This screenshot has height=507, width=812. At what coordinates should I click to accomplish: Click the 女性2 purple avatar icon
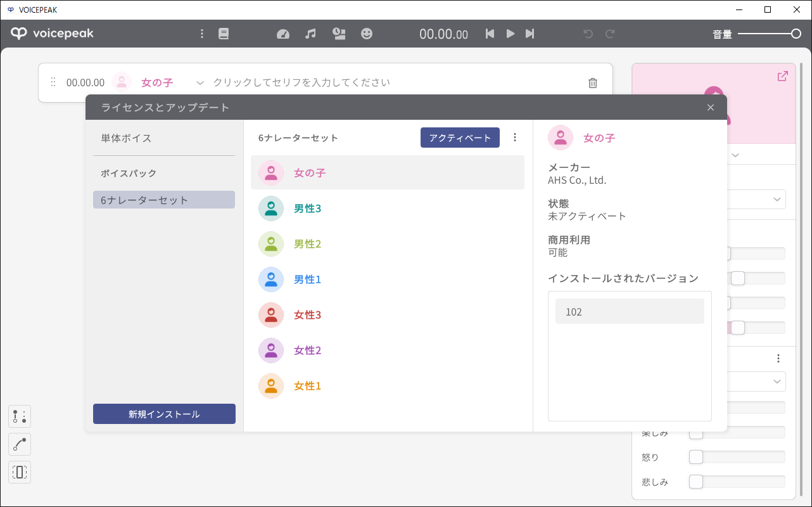tap(271, 350)
